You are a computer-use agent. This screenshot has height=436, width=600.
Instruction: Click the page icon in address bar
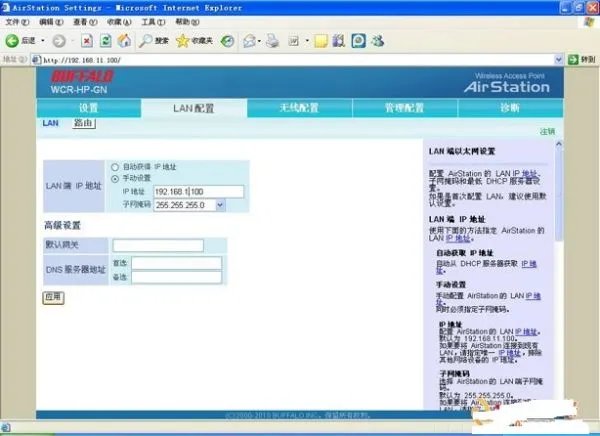pyautogui.click(x=36, y=60)
